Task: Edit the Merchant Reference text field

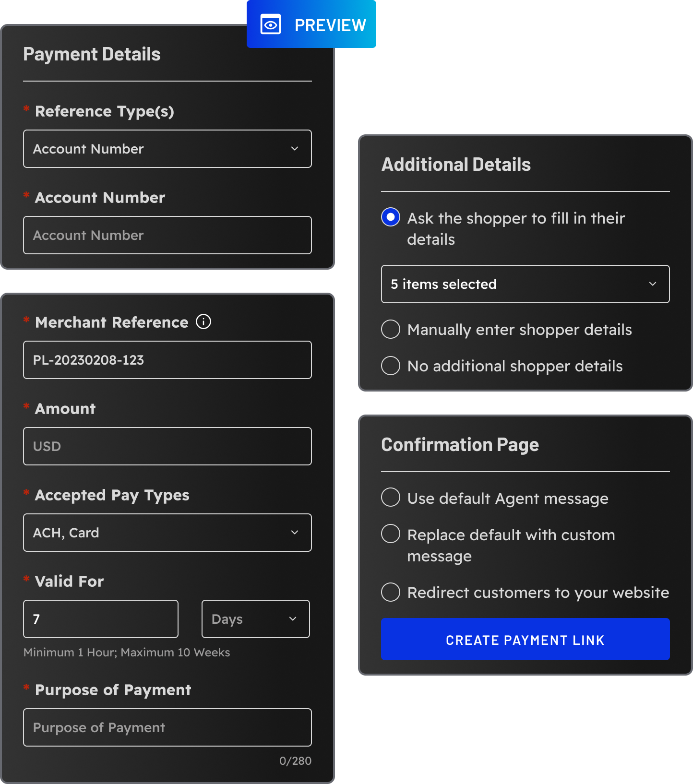Action: pos(167,360)
